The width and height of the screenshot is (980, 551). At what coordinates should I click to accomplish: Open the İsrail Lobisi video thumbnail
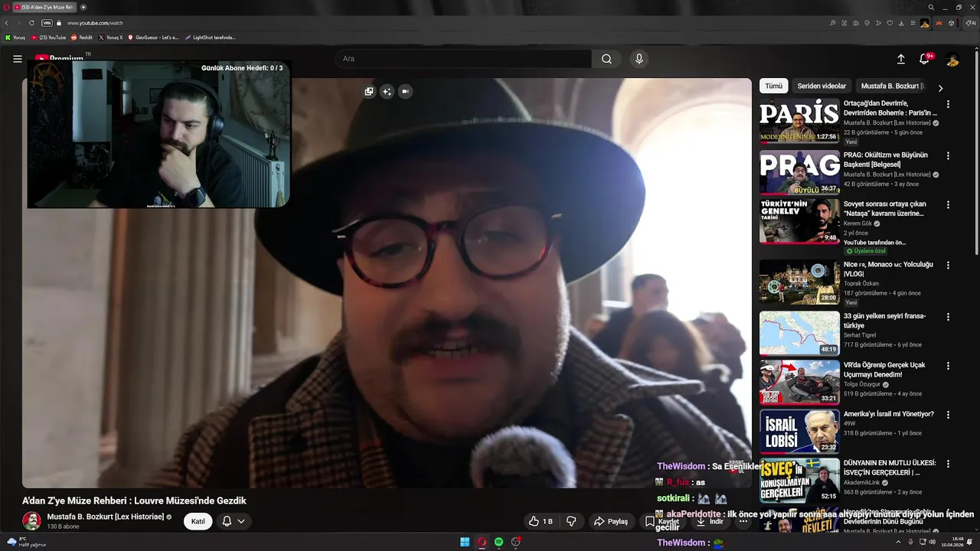[799, 431]
